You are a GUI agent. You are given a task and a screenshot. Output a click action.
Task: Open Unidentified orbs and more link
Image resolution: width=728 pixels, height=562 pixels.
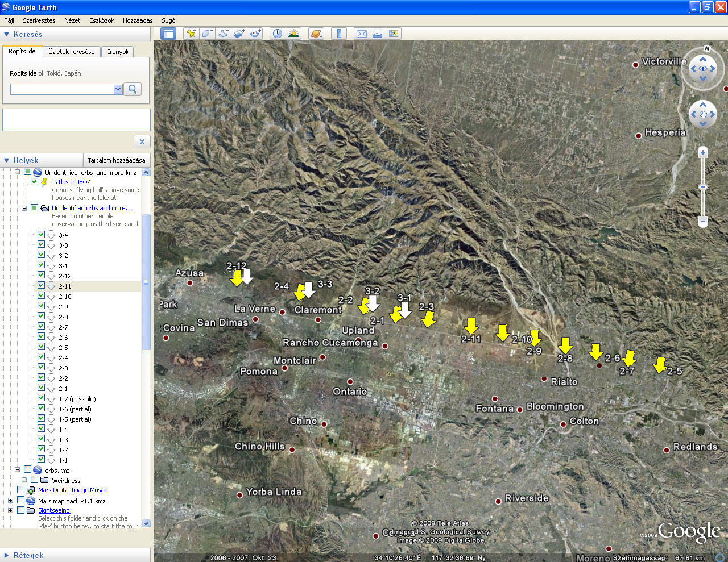click(x=92, y=208)
